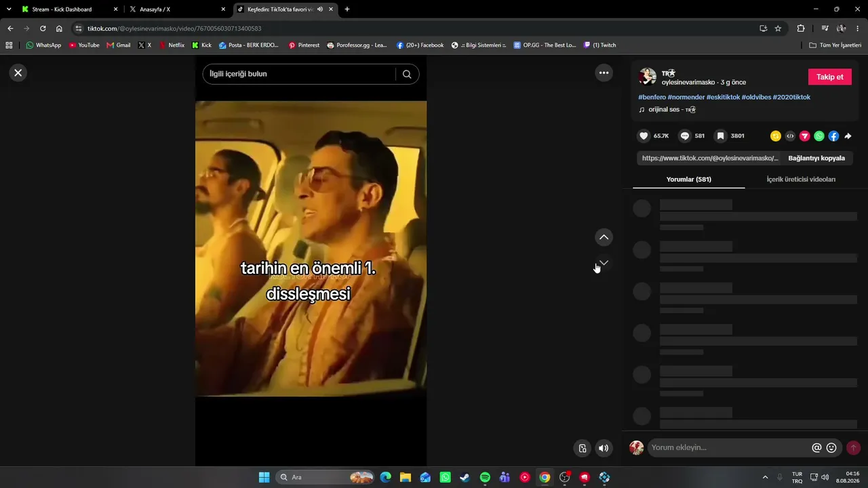Close the TikTok video viewer
This screenshot has height=488, width=868.
[x=18, y=73]
